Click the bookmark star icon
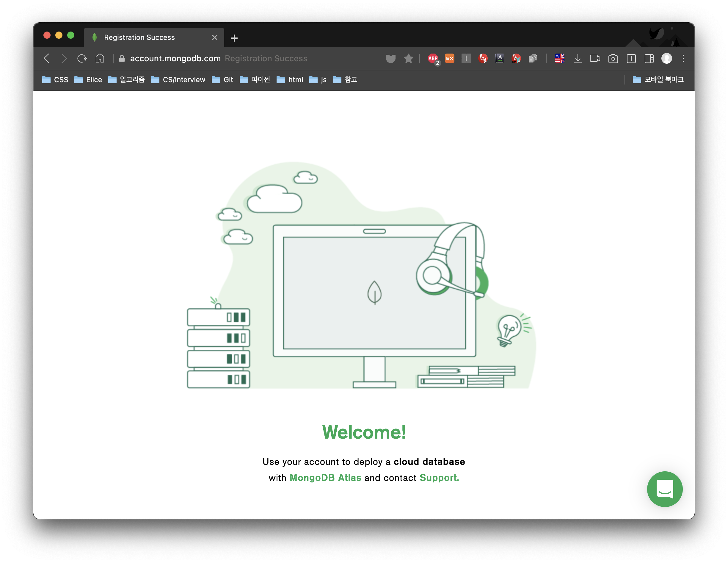Screen dimensions: 728x563 coord(408,59)
